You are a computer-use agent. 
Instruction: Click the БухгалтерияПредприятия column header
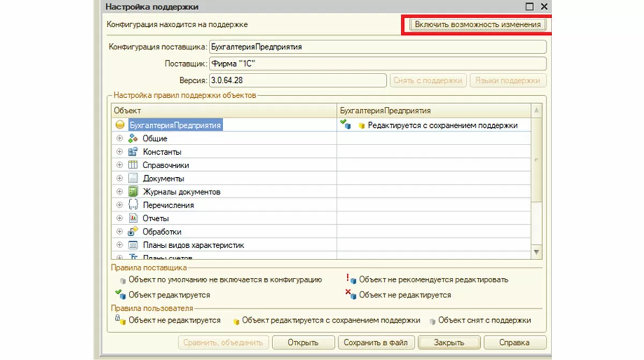point(434,110)
